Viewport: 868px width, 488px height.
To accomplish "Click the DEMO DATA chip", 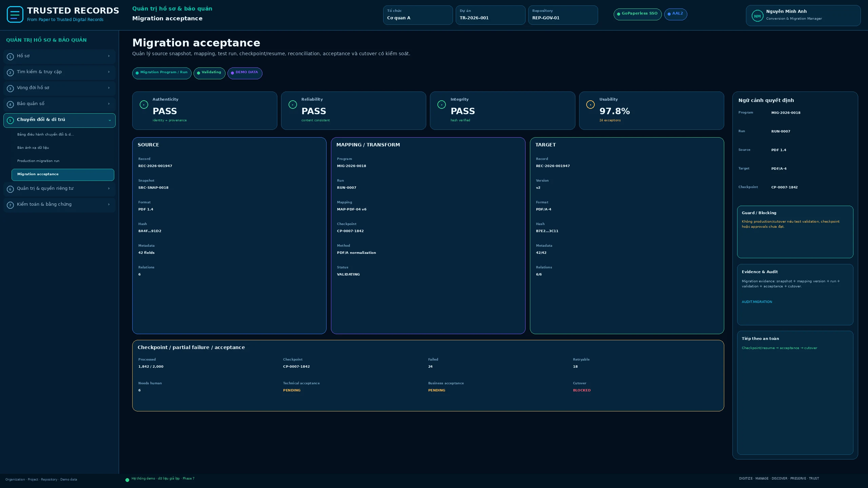I will tap(245, 73).
